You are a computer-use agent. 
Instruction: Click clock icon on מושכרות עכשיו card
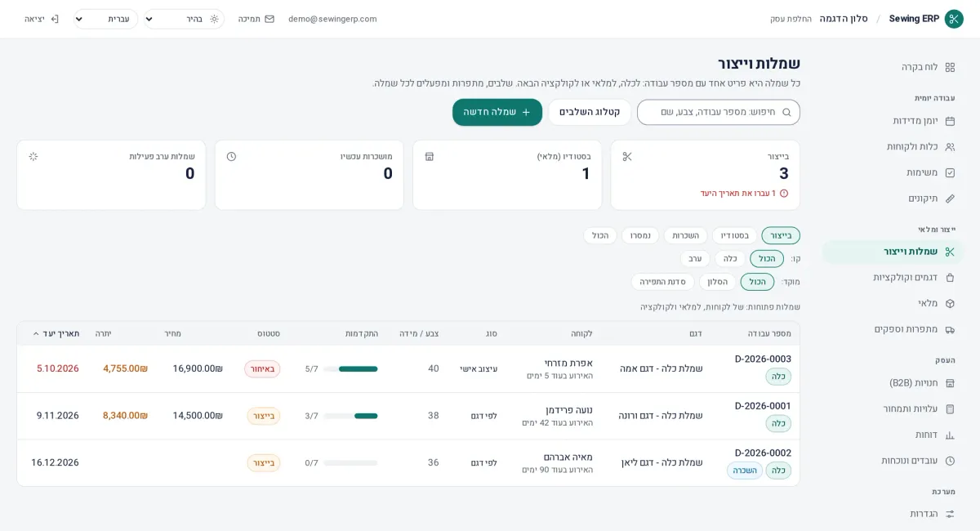[x=231, y=156]
